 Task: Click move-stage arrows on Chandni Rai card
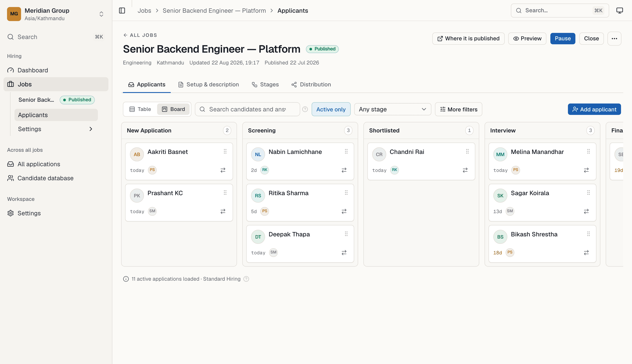[465, 170]
